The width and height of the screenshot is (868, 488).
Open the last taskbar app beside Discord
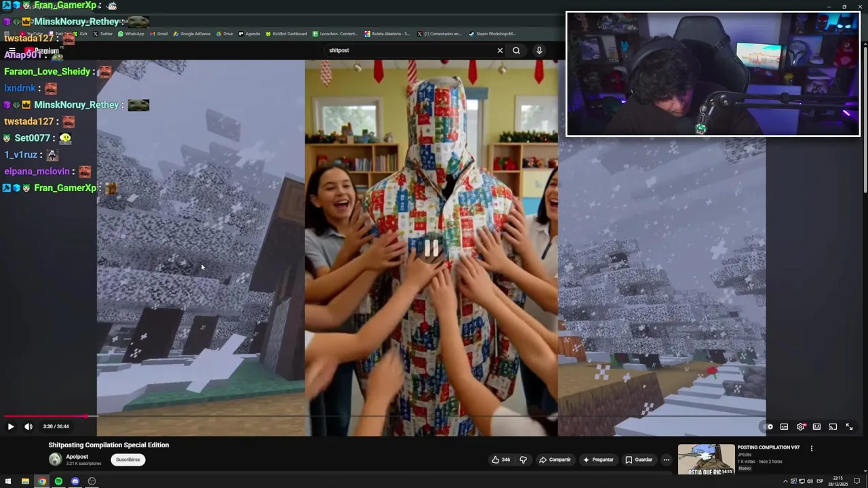coord(92,481)
